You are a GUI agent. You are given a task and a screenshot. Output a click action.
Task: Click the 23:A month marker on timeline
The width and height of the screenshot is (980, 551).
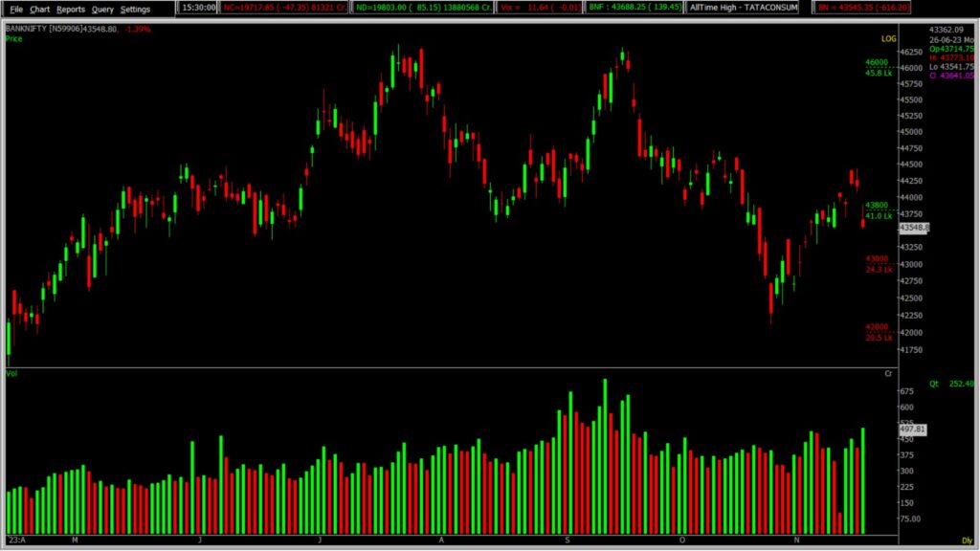(17, 540)
